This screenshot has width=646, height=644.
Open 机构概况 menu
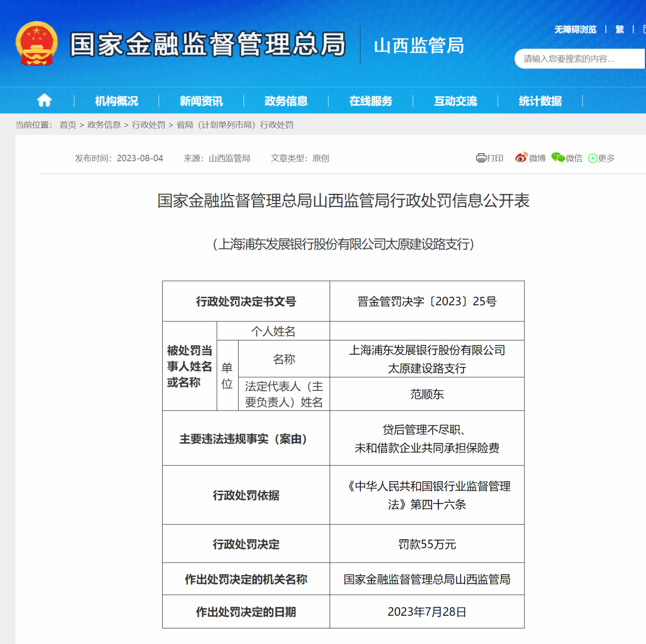pyautogui.click(x=117, y=101)
